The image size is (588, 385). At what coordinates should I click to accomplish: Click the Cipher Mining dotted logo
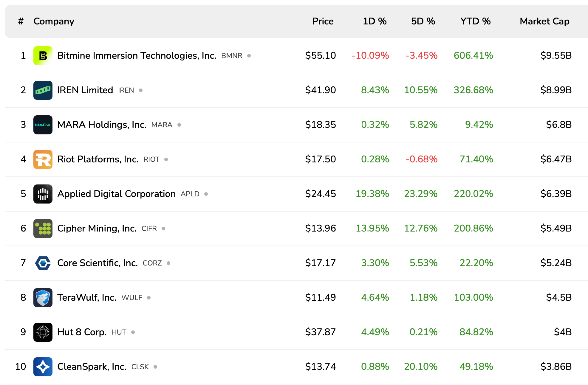[43, 229]
